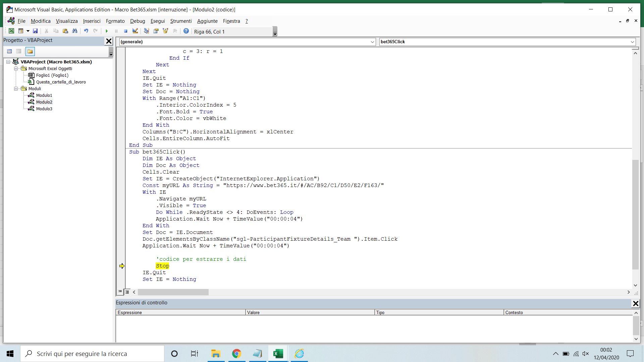The width and height of the screenshot is (644, 362).
Task: Switch to Excel from the taskbar
Action: [278, 354]
